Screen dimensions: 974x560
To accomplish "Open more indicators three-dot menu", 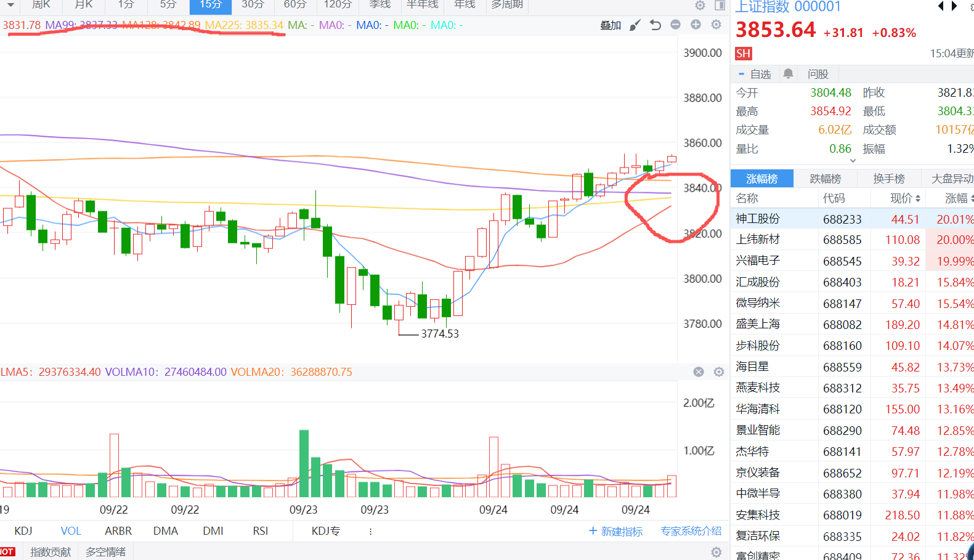I will coord(370,531).
